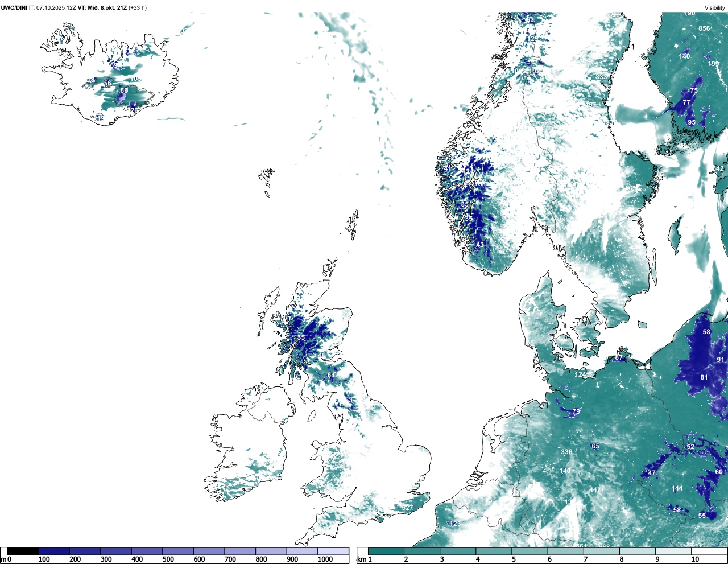Click the "km" unit label on legend
The height and width of the screenshot is (564, 728).
(x=361, y=560)
